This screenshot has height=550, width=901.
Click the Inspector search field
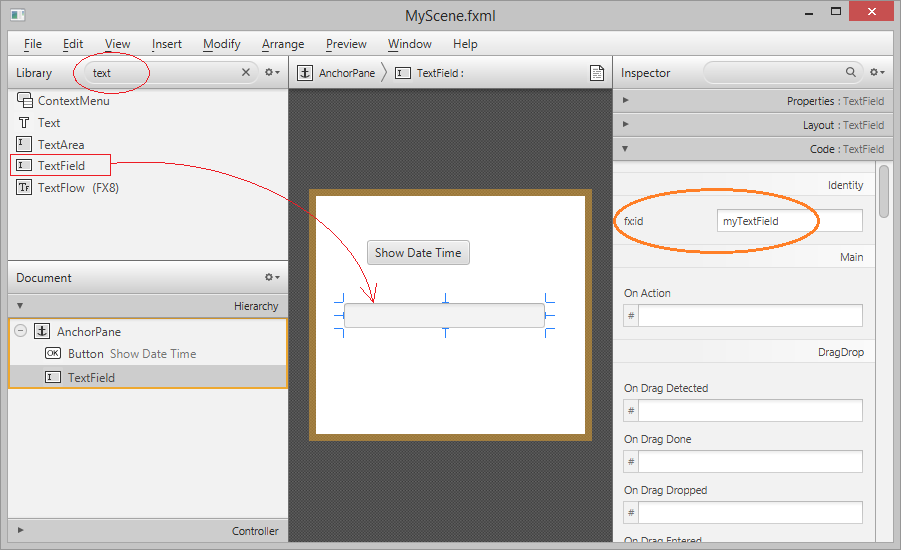click(783, 72)
